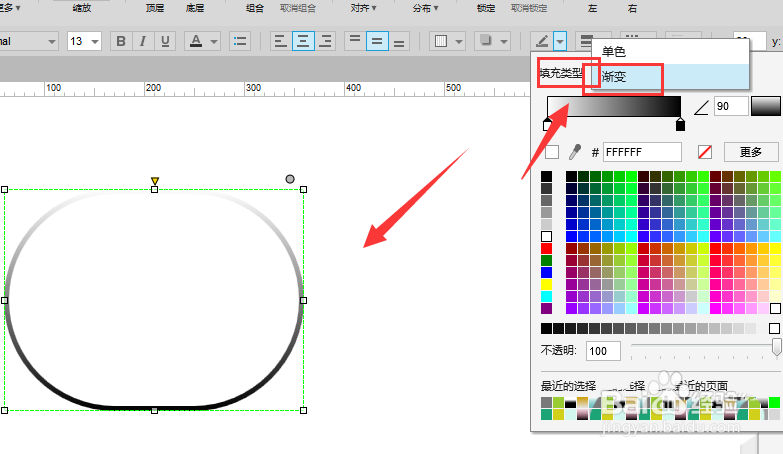Align text to top vertically
The height and width of the screenshot is (454, 783).
point(355,41)
